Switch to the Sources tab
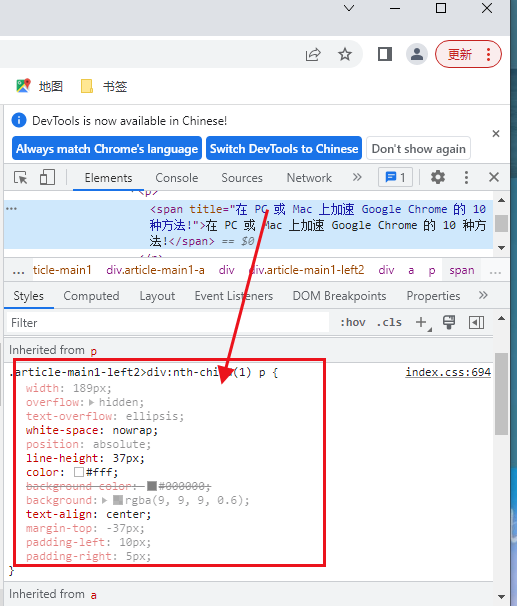 tap(242, 178)
